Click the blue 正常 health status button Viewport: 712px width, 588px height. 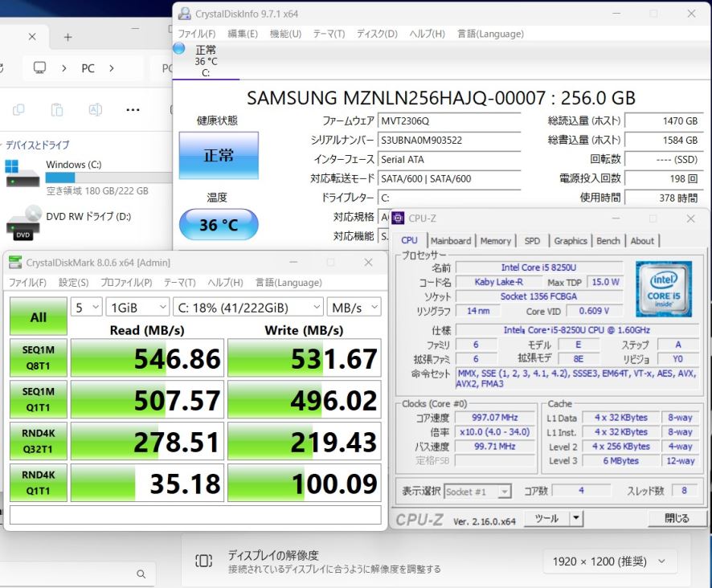click(219, 155)
